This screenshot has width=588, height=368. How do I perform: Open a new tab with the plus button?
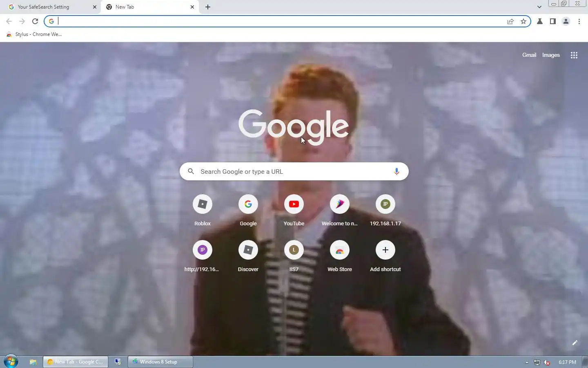pyautogui.click(x=208, y=7)
